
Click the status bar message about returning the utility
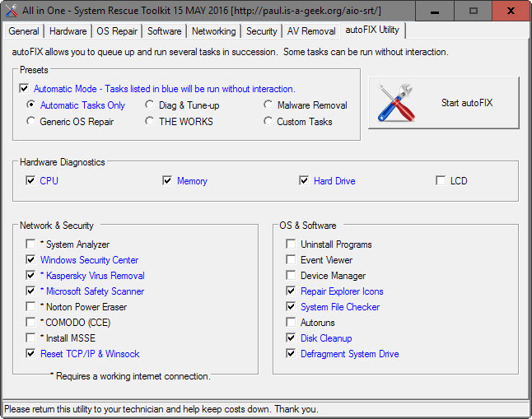point(161,409)
